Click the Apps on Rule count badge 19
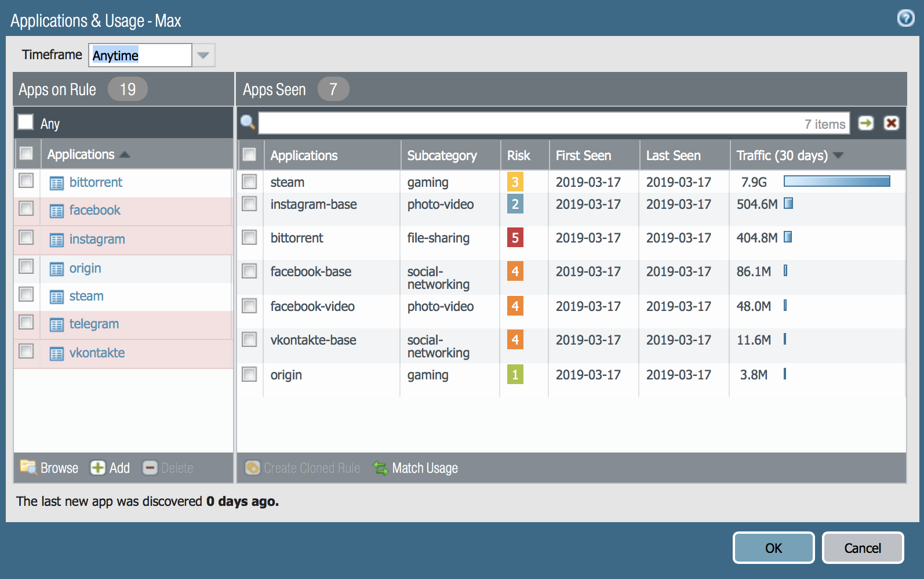Screen dimensions: 924x579 (x=128, y=89)
